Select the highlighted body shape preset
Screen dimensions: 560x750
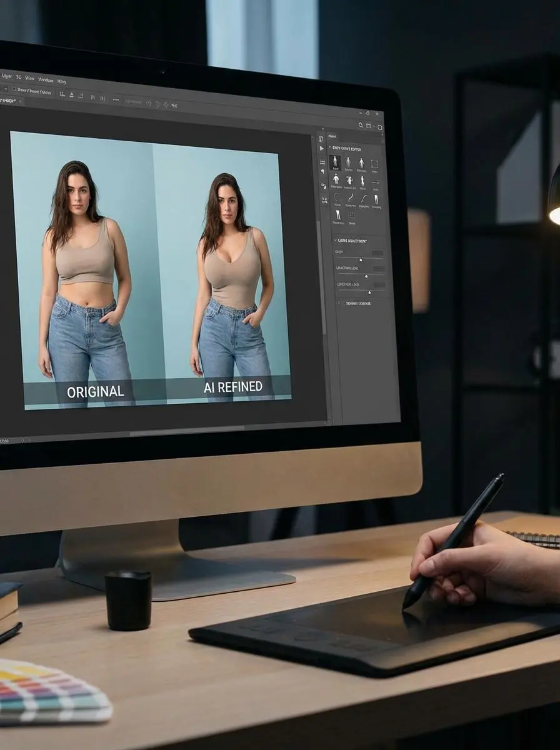click(x=336, y=162)
